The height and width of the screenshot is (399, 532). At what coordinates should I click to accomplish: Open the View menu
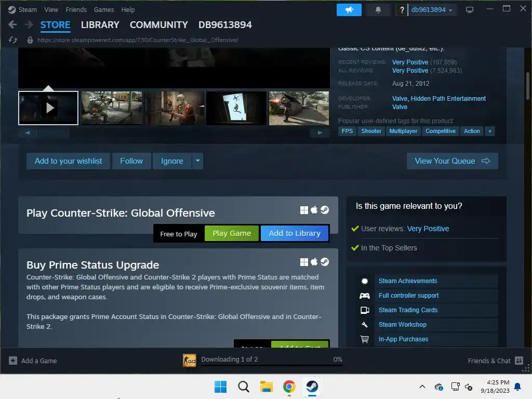pyautogui.click(x=51, y=10)
